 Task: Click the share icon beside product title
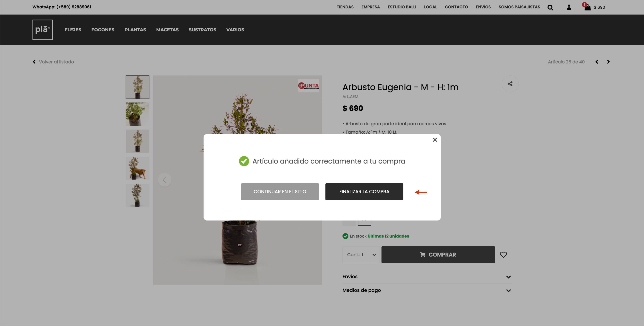[x=510, y=84]
